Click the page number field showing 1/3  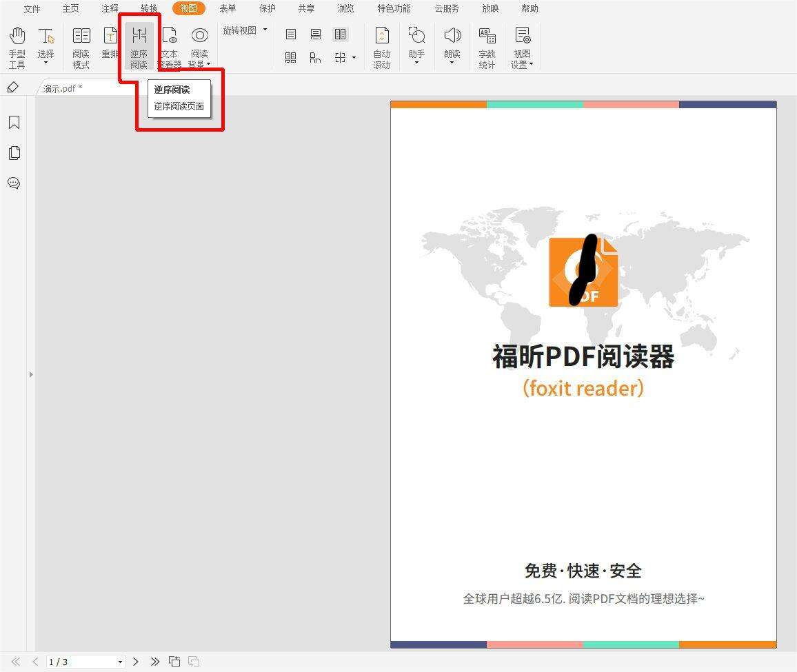(81, 662)
